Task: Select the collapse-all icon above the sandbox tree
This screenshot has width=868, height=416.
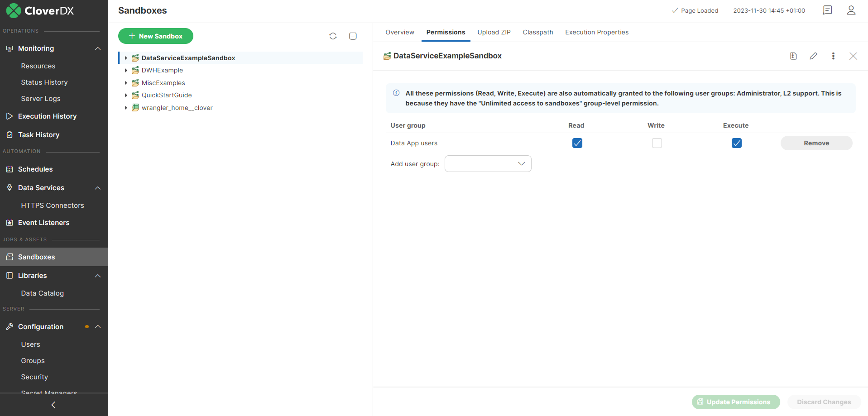Action: tap(353, 36)
